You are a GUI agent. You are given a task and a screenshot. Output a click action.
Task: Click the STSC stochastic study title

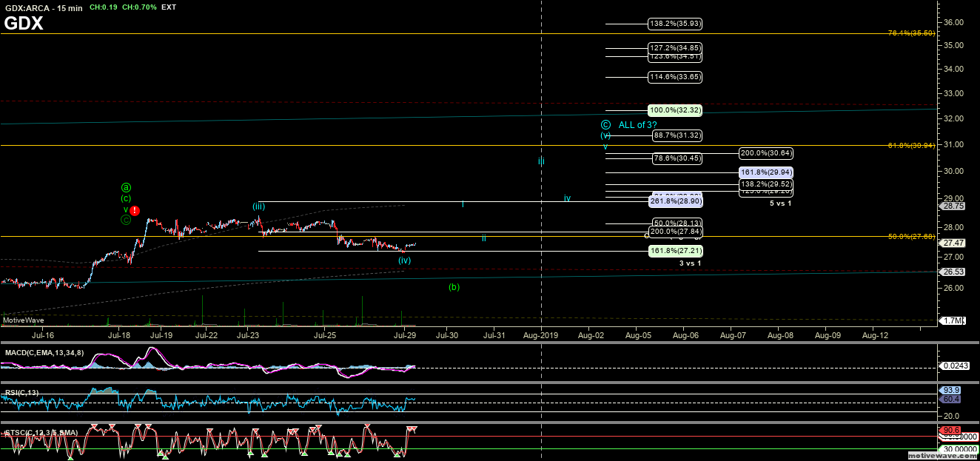pyautogui.click(x=41, y=433)
